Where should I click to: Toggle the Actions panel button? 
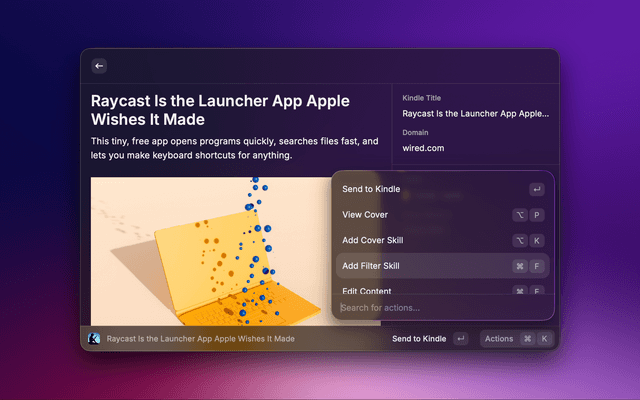[498, 339]
